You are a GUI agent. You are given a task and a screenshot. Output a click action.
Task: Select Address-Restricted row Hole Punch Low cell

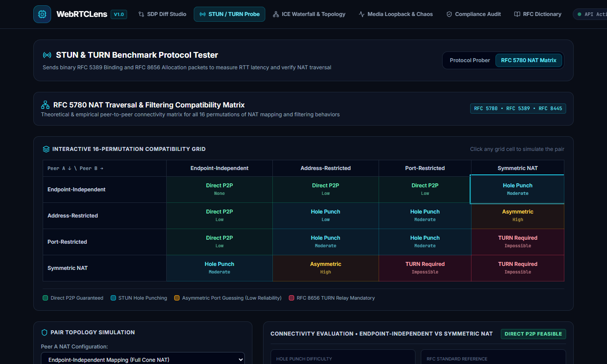(x=326, y=216)
